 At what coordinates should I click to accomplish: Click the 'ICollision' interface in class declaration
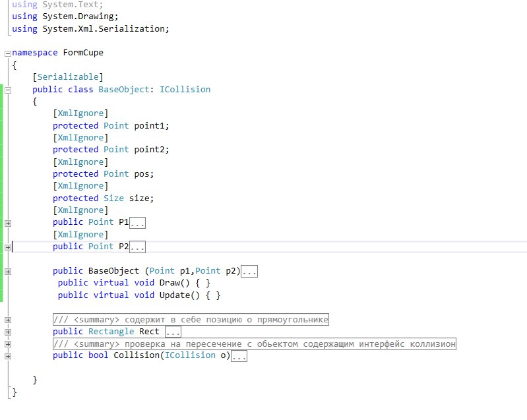(185, 90)
